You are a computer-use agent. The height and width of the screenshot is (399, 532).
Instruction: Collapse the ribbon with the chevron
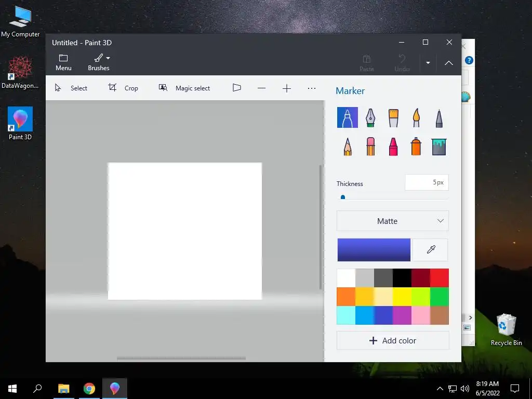tap(448, 63)
